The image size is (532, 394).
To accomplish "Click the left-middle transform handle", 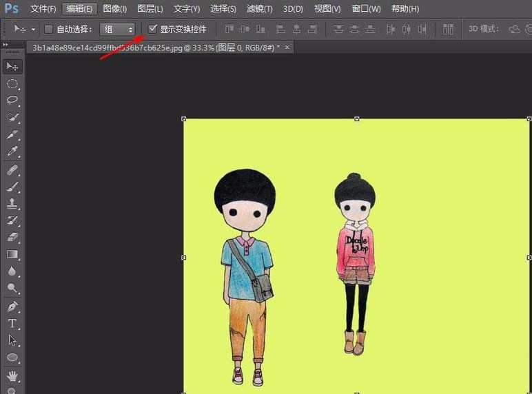I will [x=184, y=257].
